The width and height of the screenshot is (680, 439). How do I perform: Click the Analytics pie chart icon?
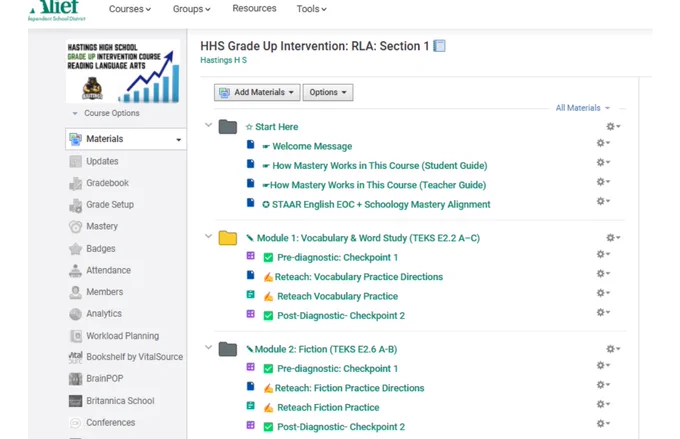pyautogui.click(x=75, y=314)
